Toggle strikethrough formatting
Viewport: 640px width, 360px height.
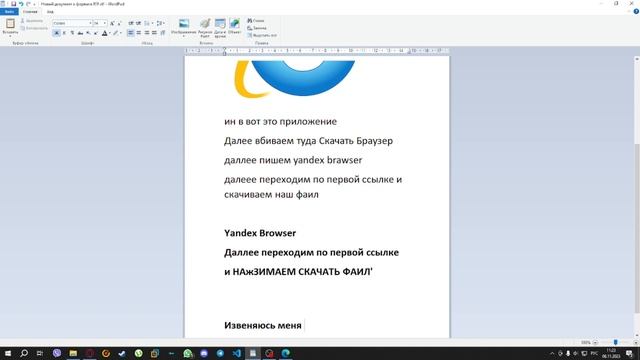[x=80, y=33]
